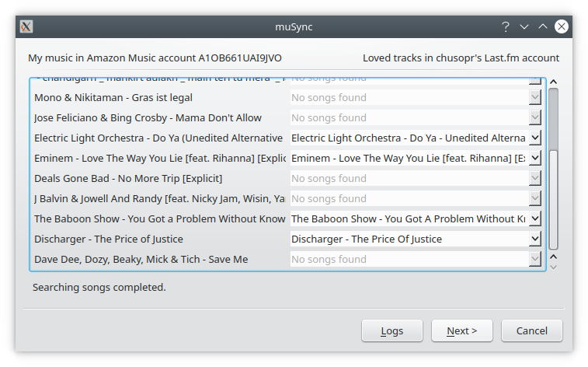This screenshot has width=588, height=367.
Task: Click Dave Dee Save Me track entry
Action: (141, 260)
